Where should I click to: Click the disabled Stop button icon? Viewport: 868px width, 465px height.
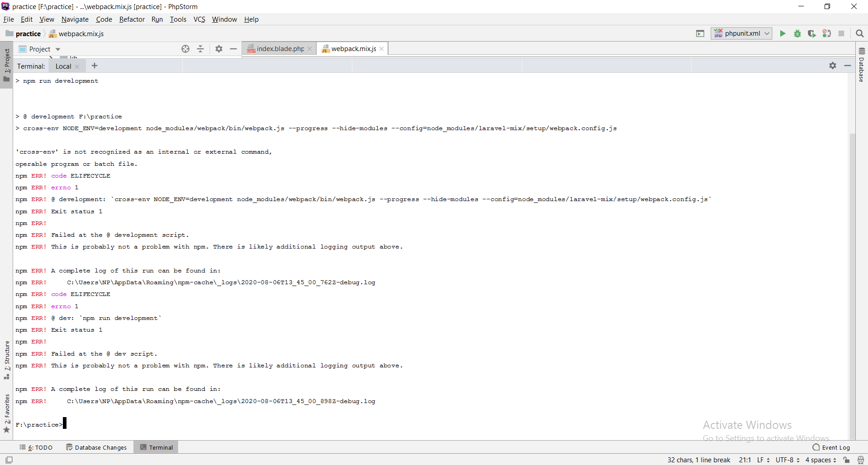click(x=841, y=33)
